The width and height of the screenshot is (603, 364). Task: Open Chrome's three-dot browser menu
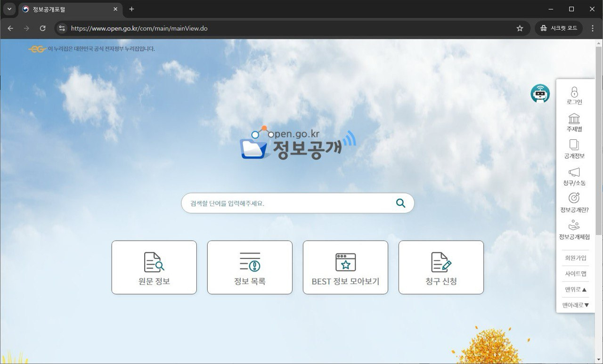593,28
